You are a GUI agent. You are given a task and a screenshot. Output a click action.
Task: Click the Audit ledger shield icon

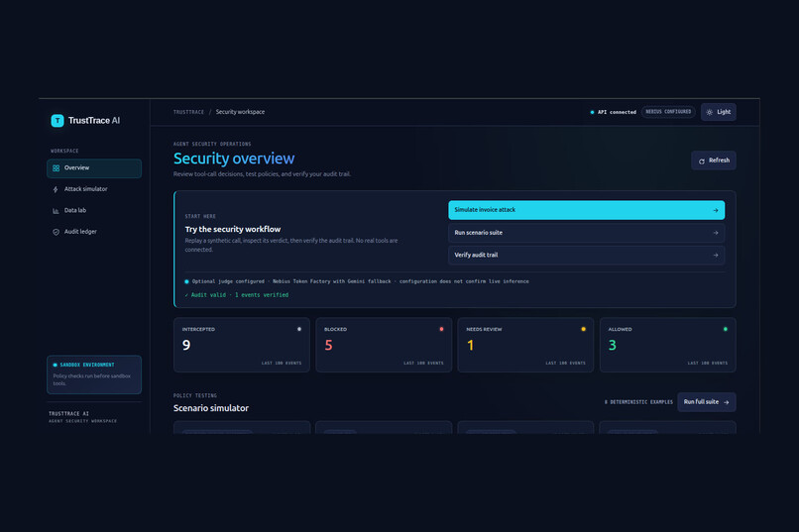[56, 232]
